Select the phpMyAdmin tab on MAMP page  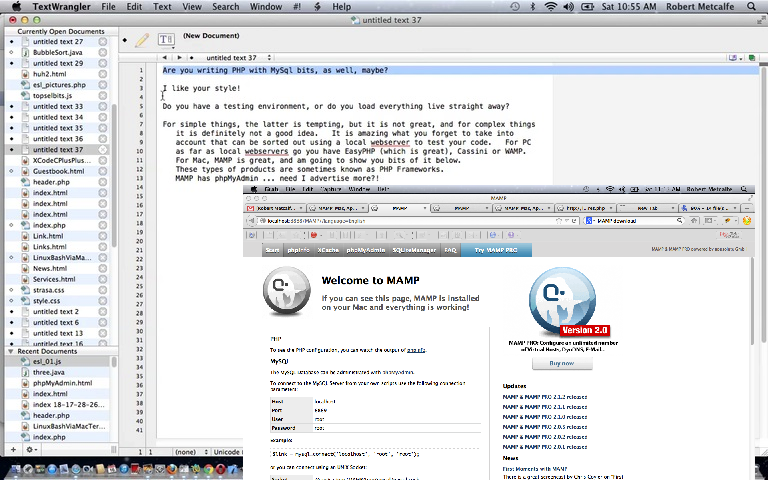tap(365, 250)
